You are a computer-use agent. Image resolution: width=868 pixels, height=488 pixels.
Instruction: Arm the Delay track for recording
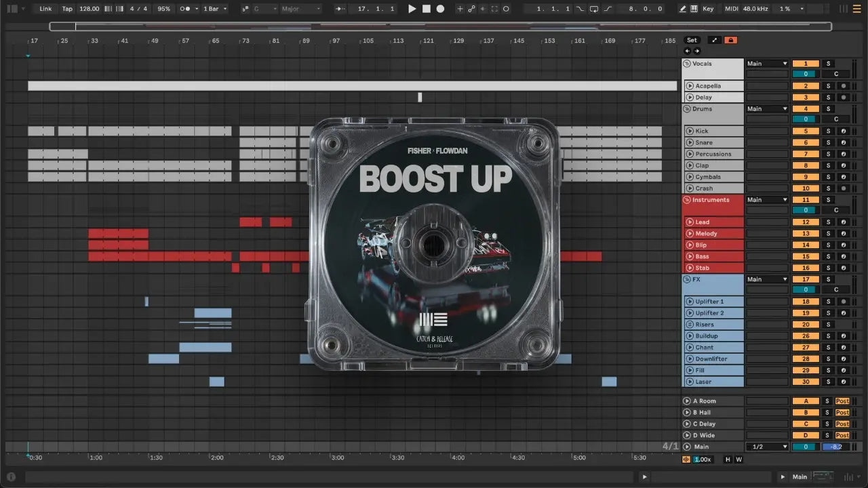pos(844,98)
